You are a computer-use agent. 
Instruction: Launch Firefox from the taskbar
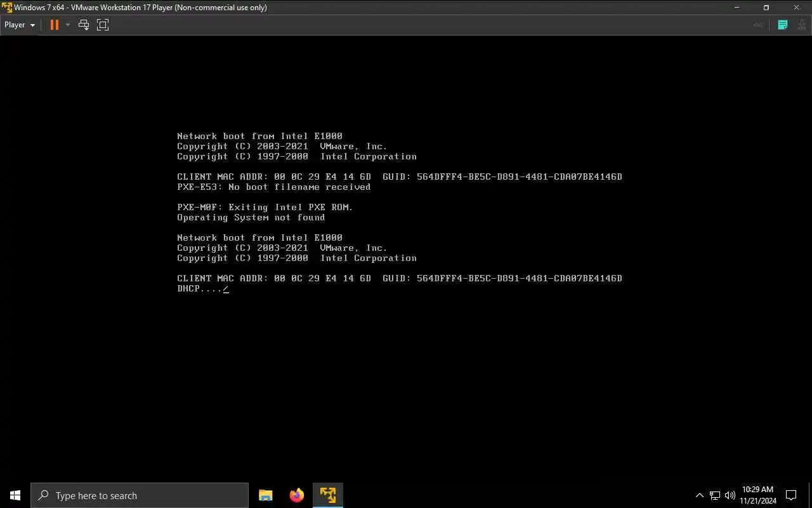click(297, 495)
